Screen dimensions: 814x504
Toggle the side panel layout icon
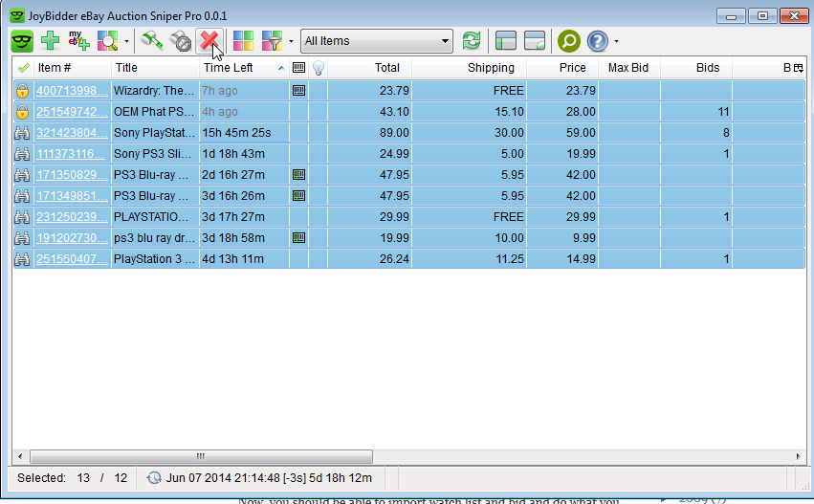[x=506, y=40]
